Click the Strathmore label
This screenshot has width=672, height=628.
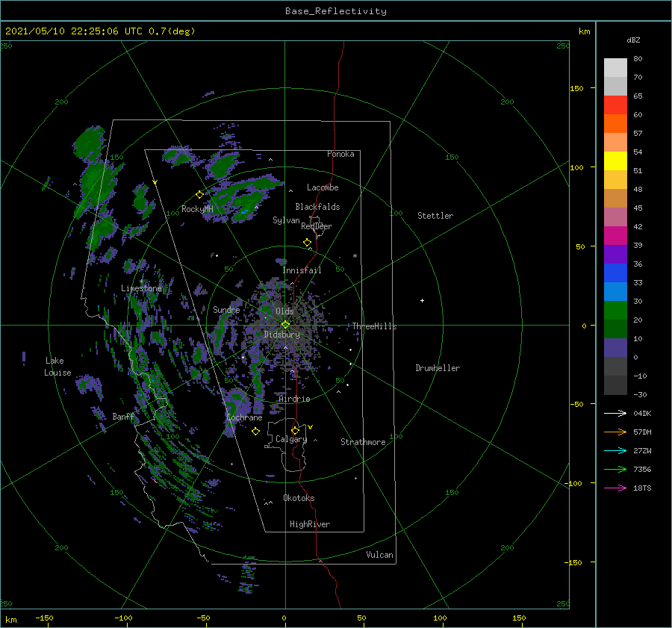pyautogui.click(x=363, y=442)
